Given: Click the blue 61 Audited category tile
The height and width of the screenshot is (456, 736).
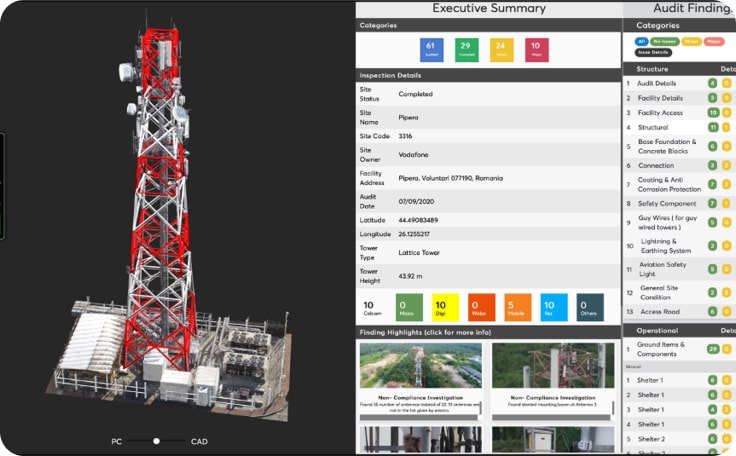Looking at the screenshot, I should pos(431,50).
